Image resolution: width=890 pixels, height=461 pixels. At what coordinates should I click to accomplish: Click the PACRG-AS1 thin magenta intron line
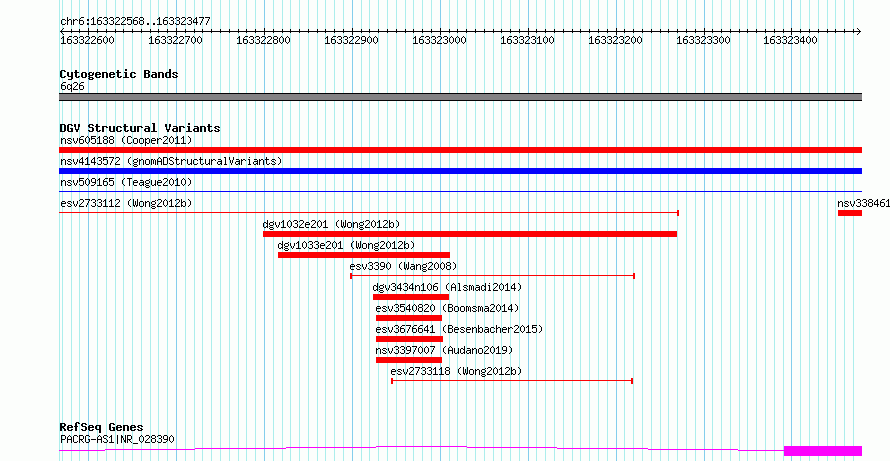pyautogui.click(x=421, y=449)
